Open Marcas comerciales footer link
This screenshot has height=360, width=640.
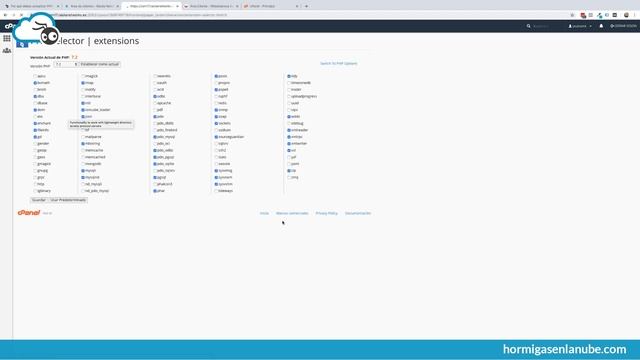click(292, 213)
